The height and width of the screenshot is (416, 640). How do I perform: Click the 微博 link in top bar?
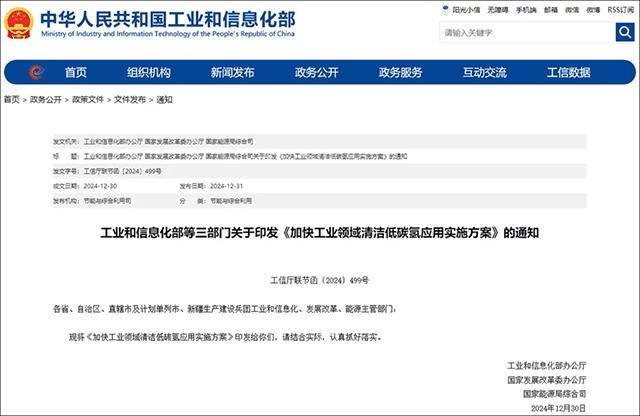pos(593,10)
